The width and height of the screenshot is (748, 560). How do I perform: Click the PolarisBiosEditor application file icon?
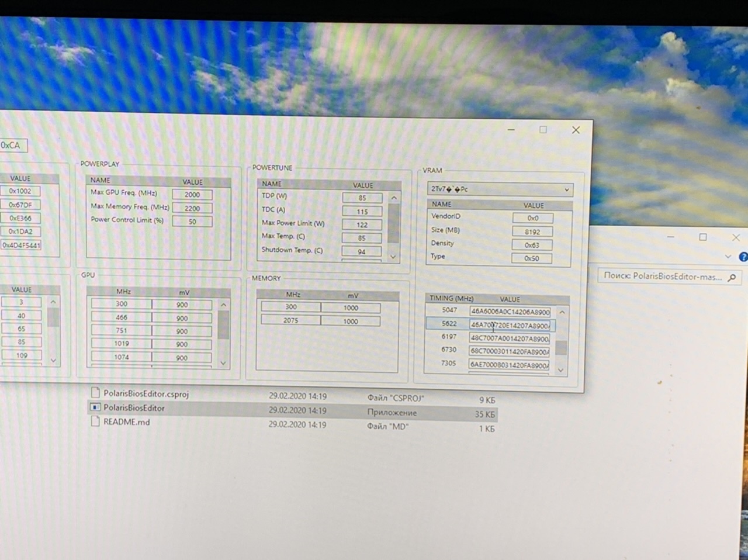coord(95,407)
